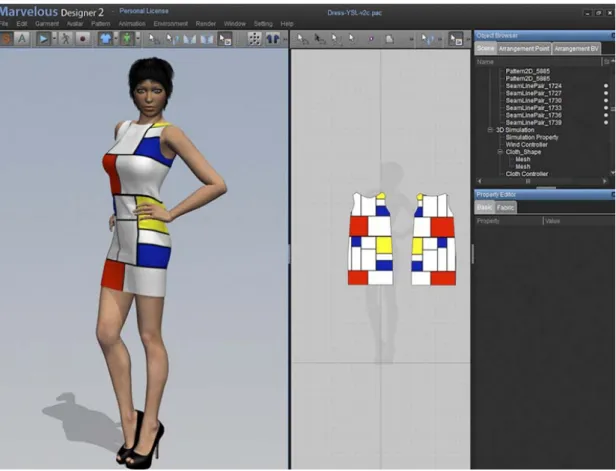
Task: Open the Window menu
Action: [x=235, y=24]
